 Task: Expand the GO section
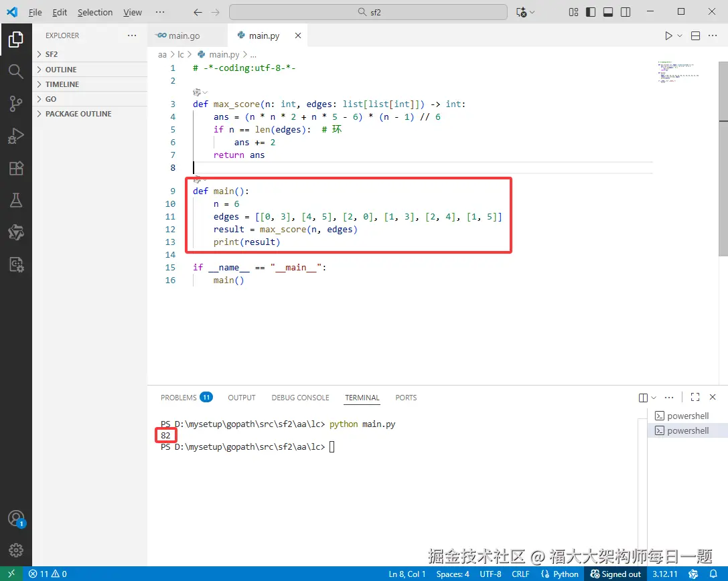90,99
